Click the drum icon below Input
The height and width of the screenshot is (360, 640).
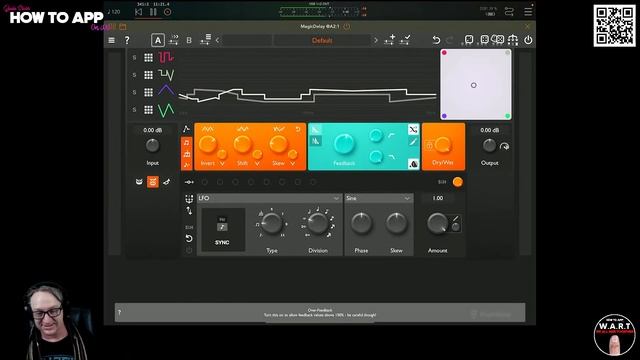pyautogui.click(x=139, y=182)
